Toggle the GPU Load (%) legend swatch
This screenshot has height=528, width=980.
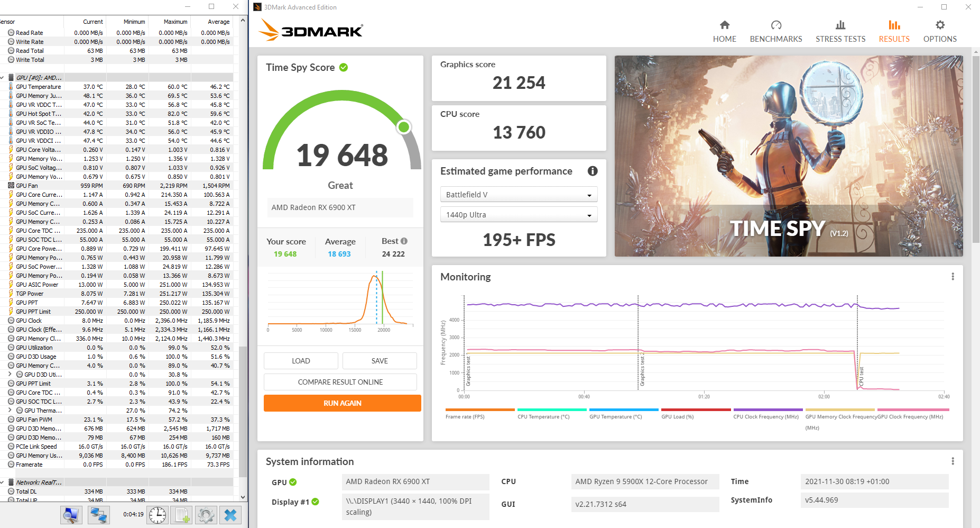(696, 409)
